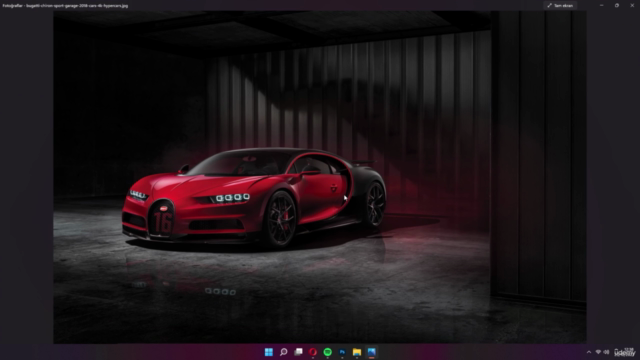Switch to Opera browser in taskbar
This screenshot has width=640, height=360.
(x=313, y=352)
